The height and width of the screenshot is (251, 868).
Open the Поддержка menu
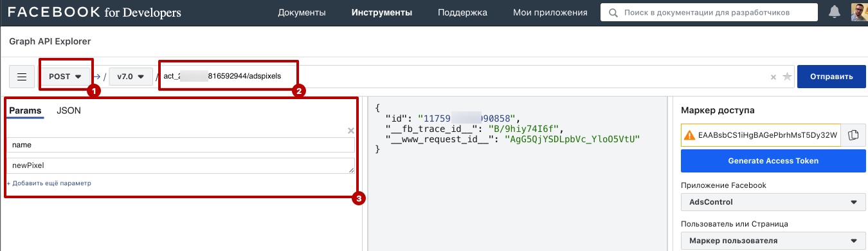point(462,12)
